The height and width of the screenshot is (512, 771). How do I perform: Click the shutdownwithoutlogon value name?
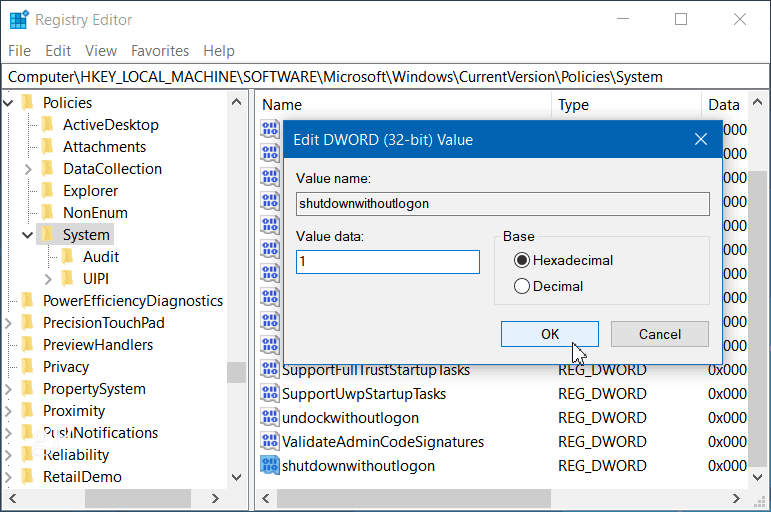tap(358, 466)
